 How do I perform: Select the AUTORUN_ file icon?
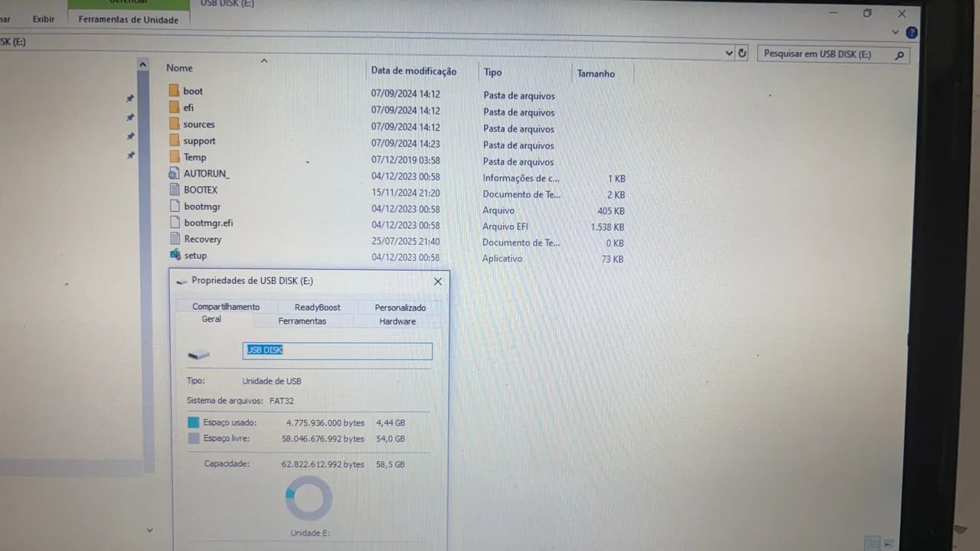[174, 173]
